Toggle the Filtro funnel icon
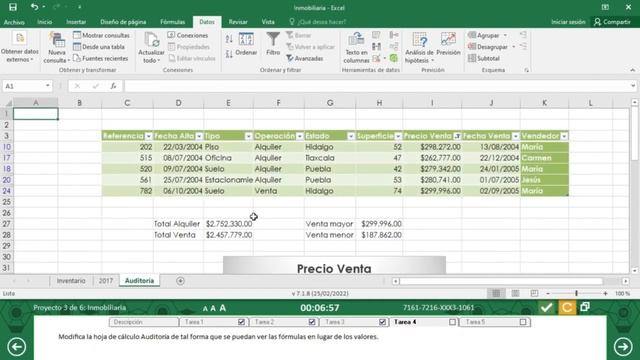Image resolution: width=640 pixels, height=360 pixels. click(x=273, y=40)
